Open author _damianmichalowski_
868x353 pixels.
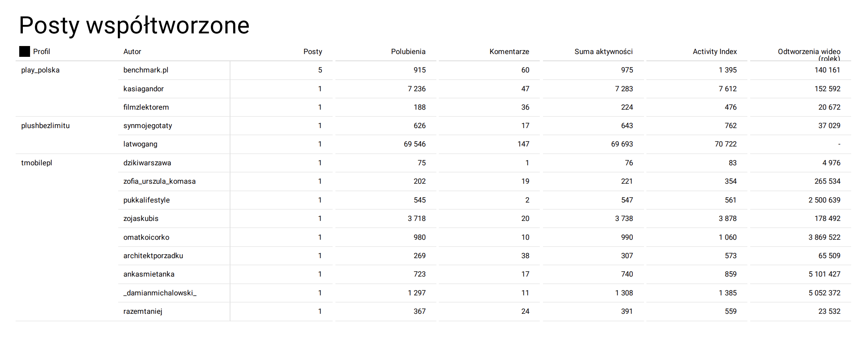(160, 293)
